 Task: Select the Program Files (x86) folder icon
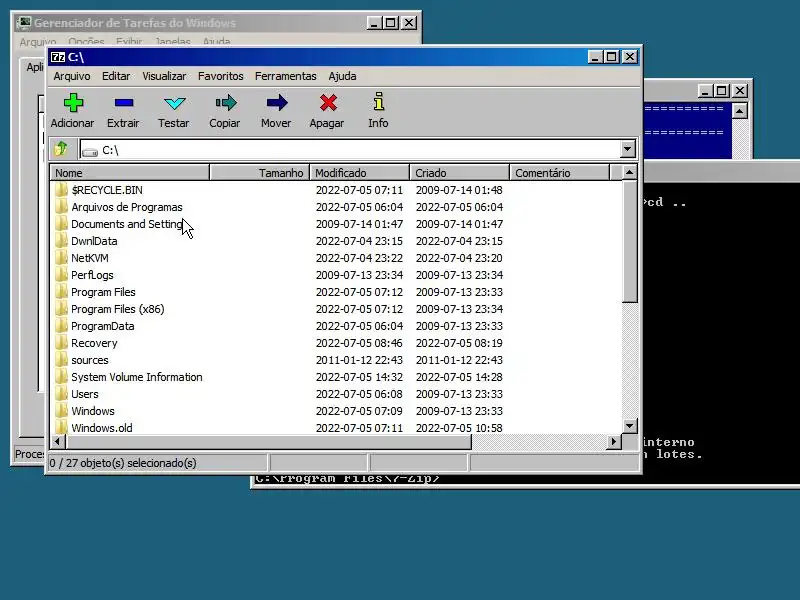pyautogui.click(x=61, y=309)
